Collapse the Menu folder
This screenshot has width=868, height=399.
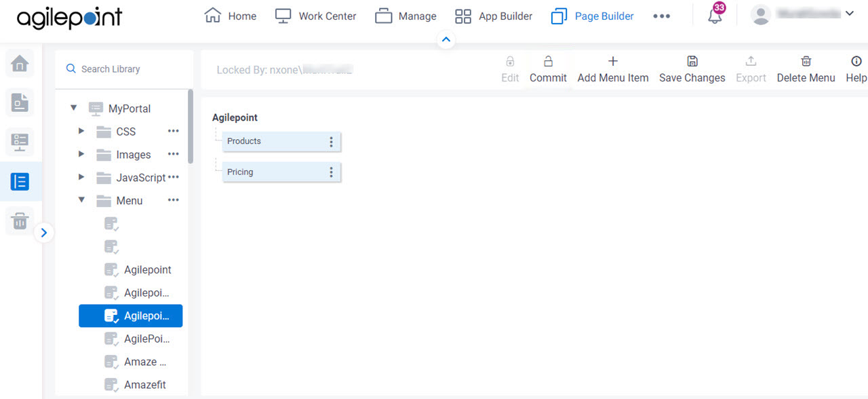[x=81, y=200]
